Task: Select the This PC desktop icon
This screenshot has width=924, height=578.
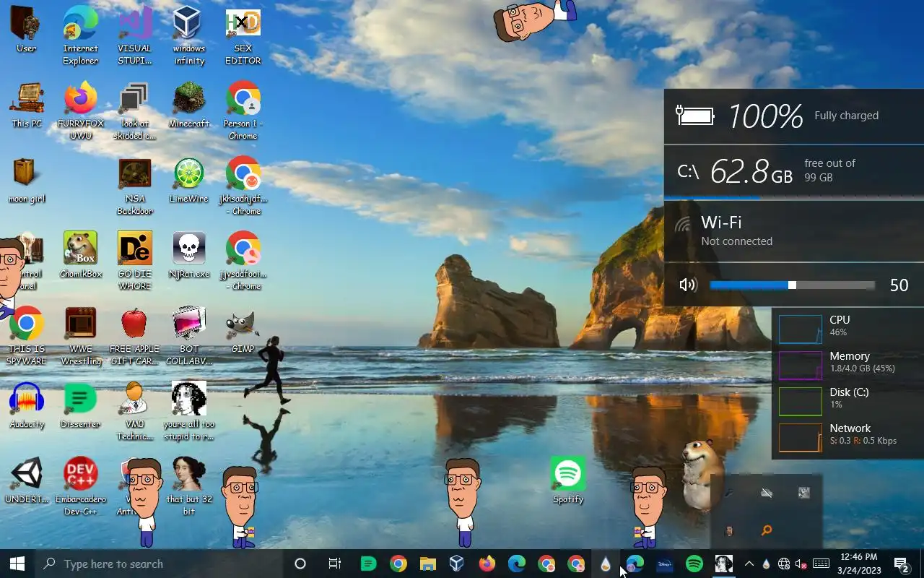Action: click(27, 105)
